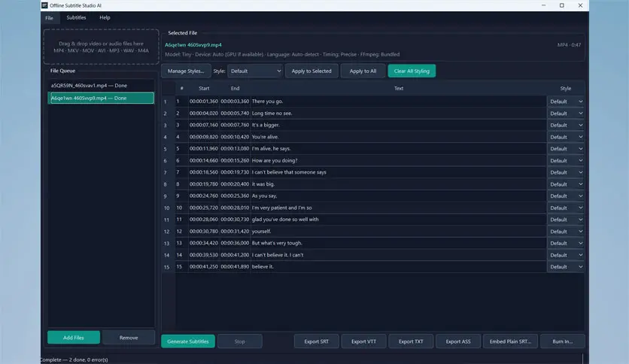Open style dropdown for 'Long time no see.' row

(565, 114)
